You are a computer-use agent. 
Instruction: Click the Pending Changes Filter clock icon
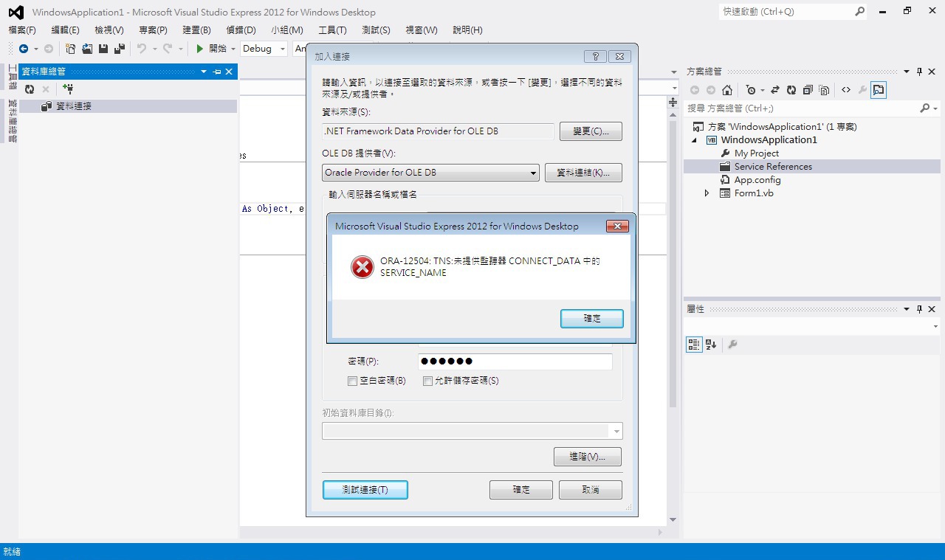[751, 90]
